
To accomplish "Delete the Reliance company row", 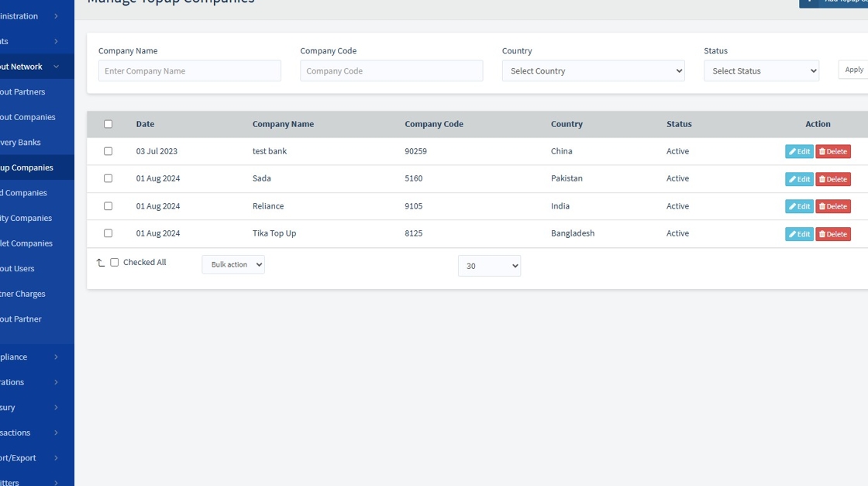I will [833, 206].
